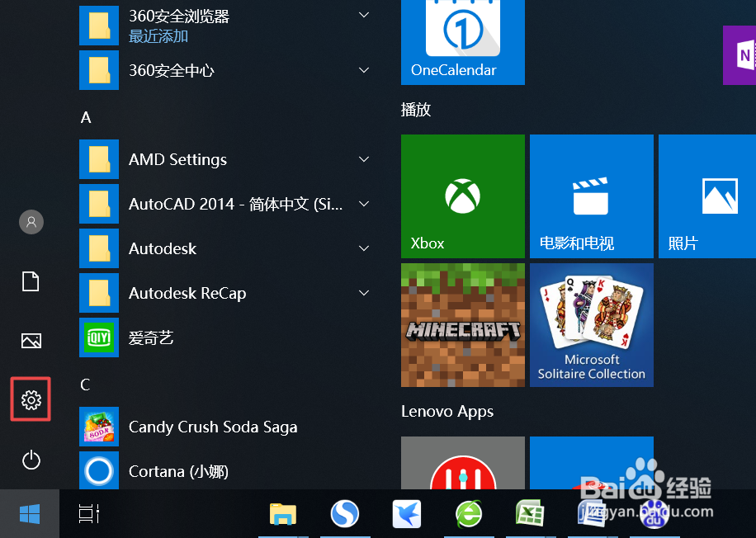Select the Autodesk ReCap folder label

point(187,293)
